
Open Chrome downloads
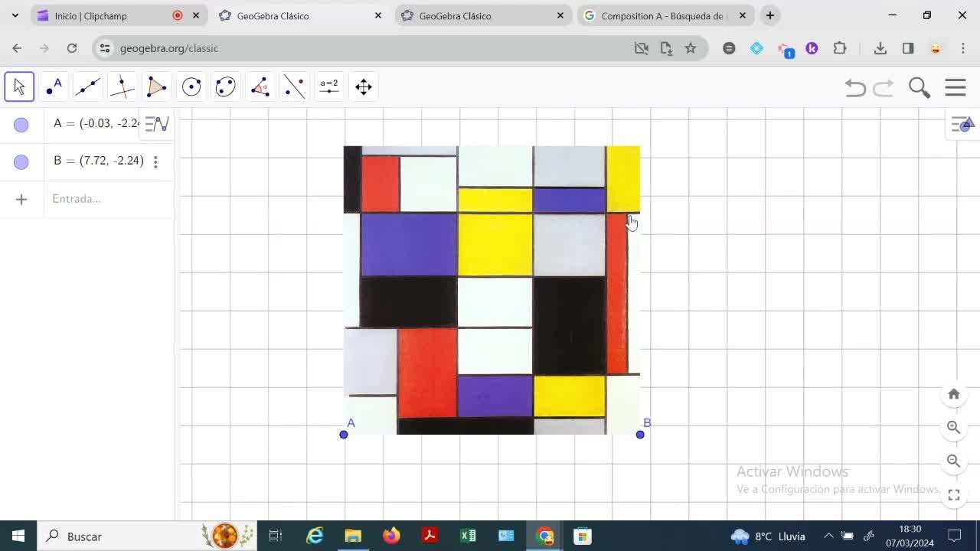pyautogui.click(x=880, y=48)
